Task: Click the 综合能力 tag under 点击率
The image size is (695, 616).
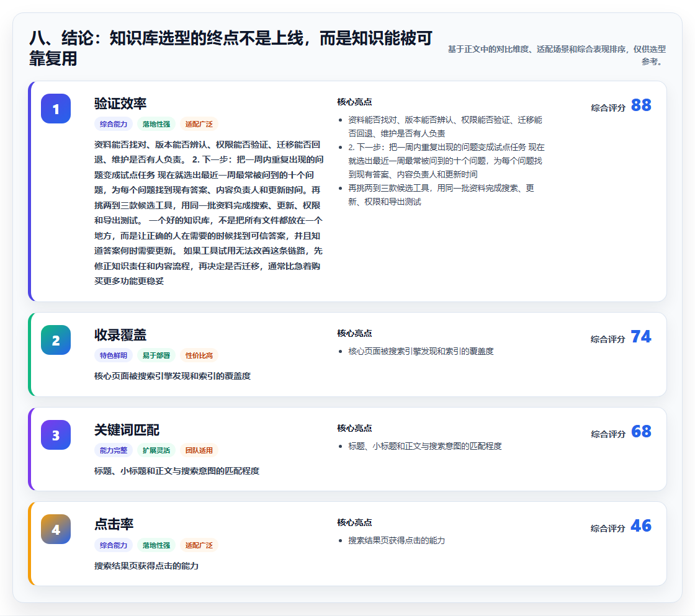Action: tap(114, 545)
